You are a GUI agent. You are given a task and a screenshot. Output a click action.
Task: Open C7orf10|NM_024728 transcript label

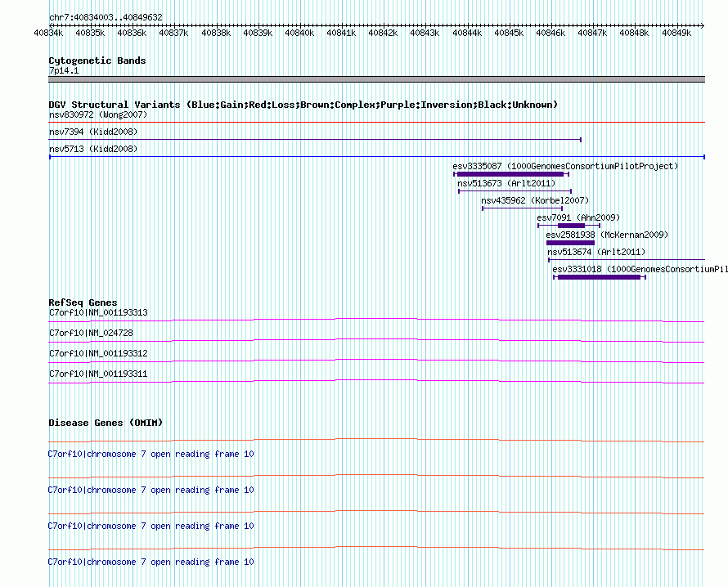[x=91, y=334]
